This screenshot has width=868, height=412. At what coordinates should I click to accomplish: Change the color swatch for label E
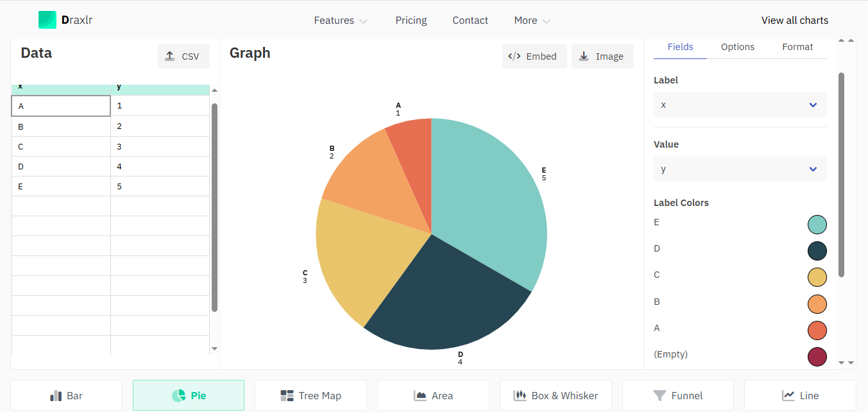pyautogui.click(x=817, y=225)
